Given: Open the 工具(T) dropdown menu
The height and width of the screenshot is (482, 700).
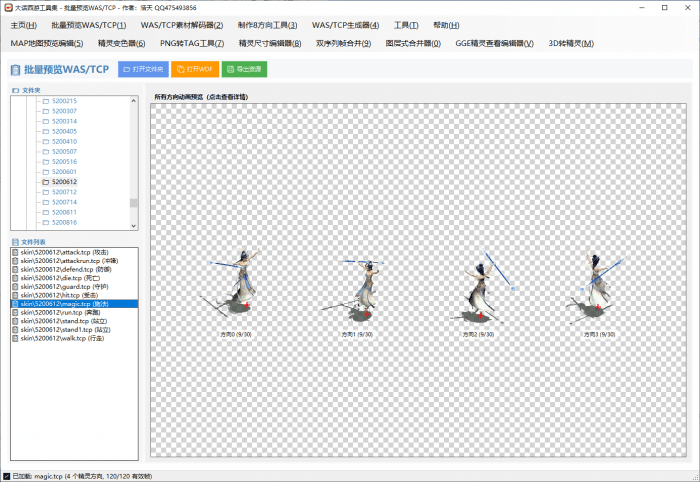Looking at the screenshot, I should coord(406,25).
